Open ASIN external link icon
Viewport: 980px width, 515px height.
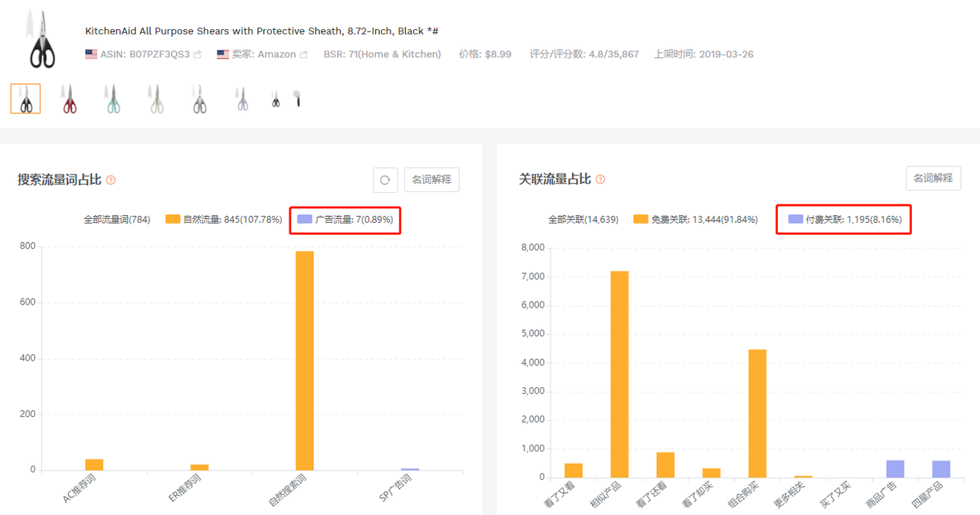pos(198,54)
